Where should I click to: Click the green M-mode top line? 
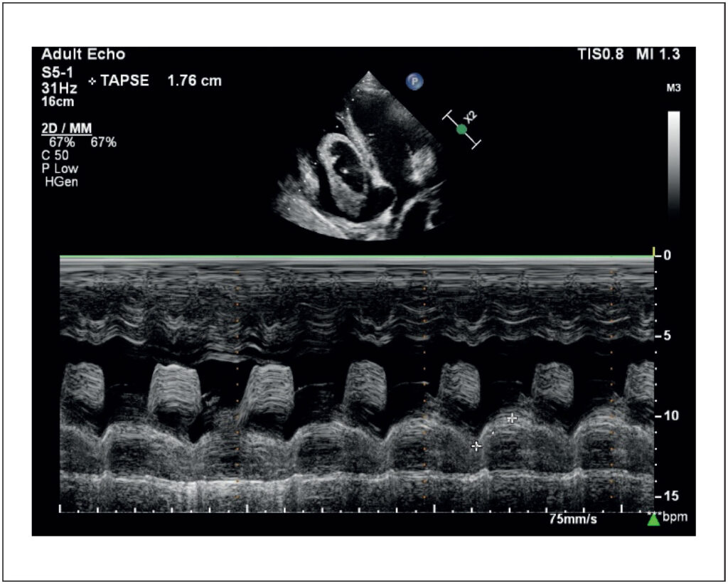(x=357, y=257)
